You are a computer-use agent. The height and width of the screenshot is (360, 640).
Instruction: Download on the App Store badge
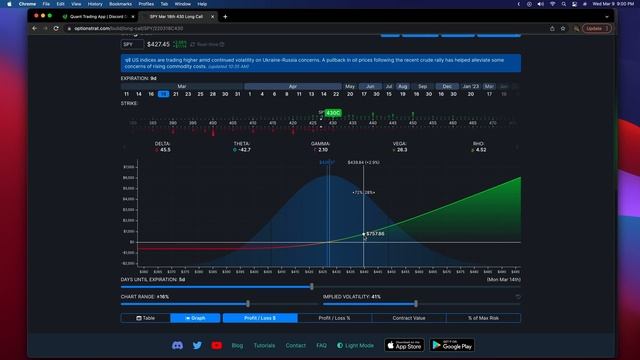pyautogui.click(x=404, y=345)
